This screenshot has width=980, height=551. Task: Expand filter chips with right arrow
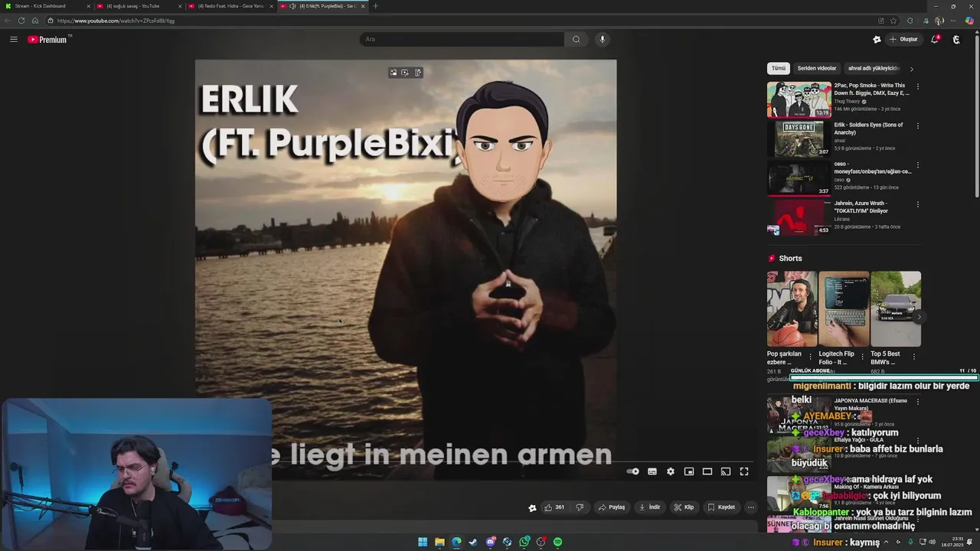[x=911, y=69]
